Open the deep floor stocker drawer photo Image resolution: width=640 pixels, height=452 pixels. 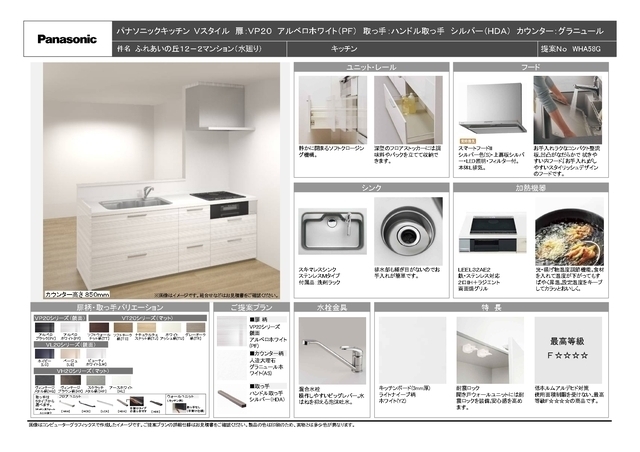click(408, 110)
